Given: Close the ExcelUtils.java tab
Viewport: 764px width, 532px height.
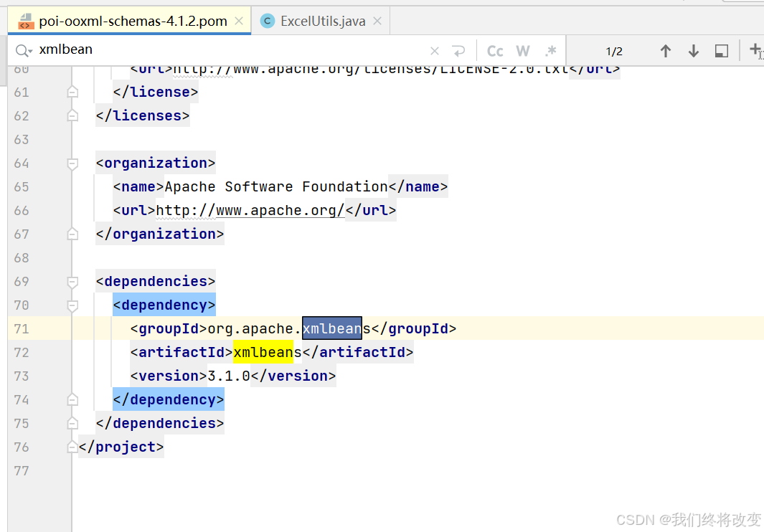Looking at the screenshot, I should pos(377,21).
